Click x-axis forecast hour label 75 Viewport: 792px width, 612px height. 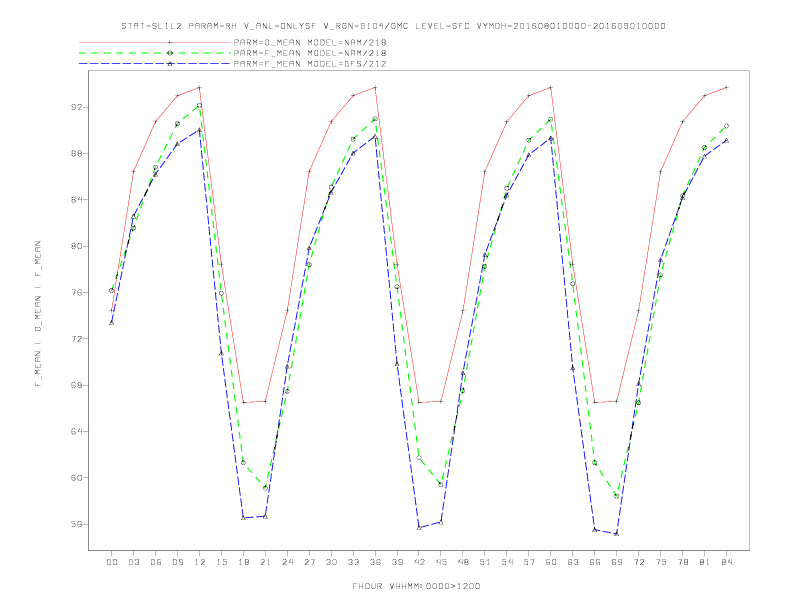[661, 562]
